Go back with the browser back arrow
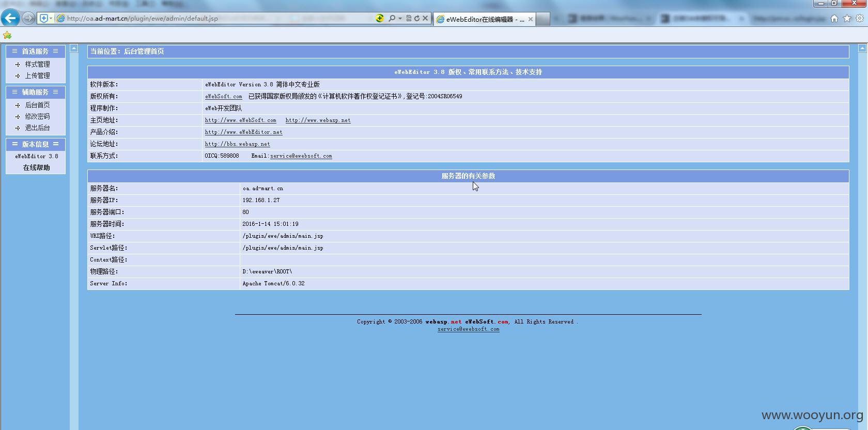The image size is (868, 430). (10, 18)
